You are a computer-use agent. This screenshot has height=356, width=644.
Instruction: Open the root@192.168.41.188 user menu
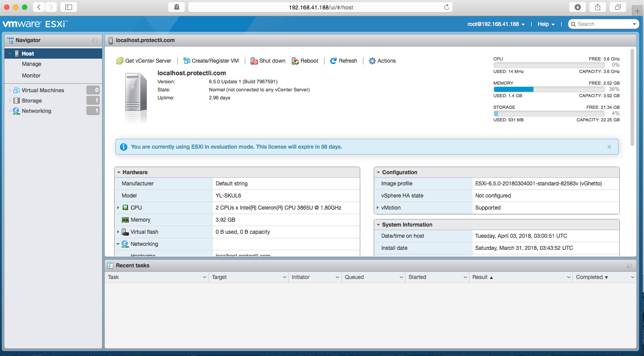496,24
